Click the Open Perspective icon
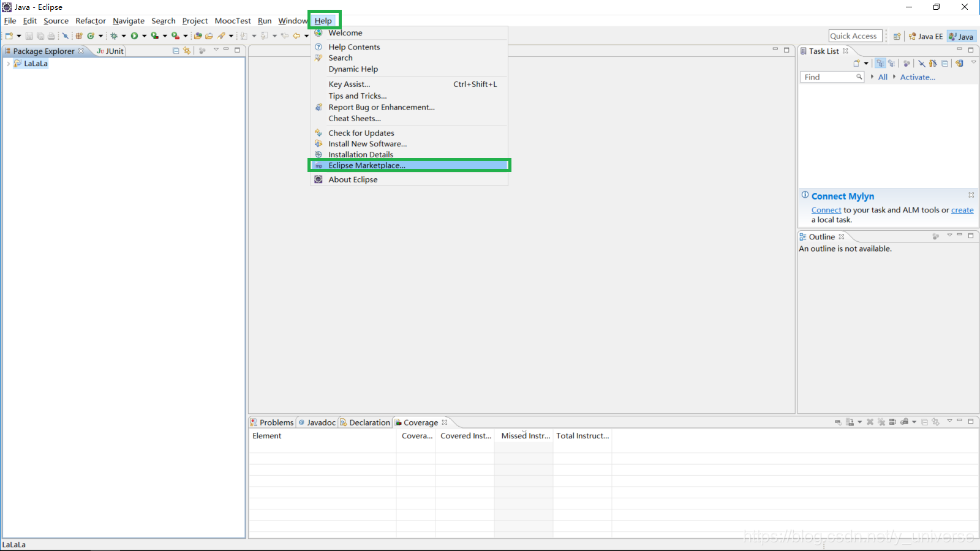Screen dimensions: 980x551 [x=897, y=36]
